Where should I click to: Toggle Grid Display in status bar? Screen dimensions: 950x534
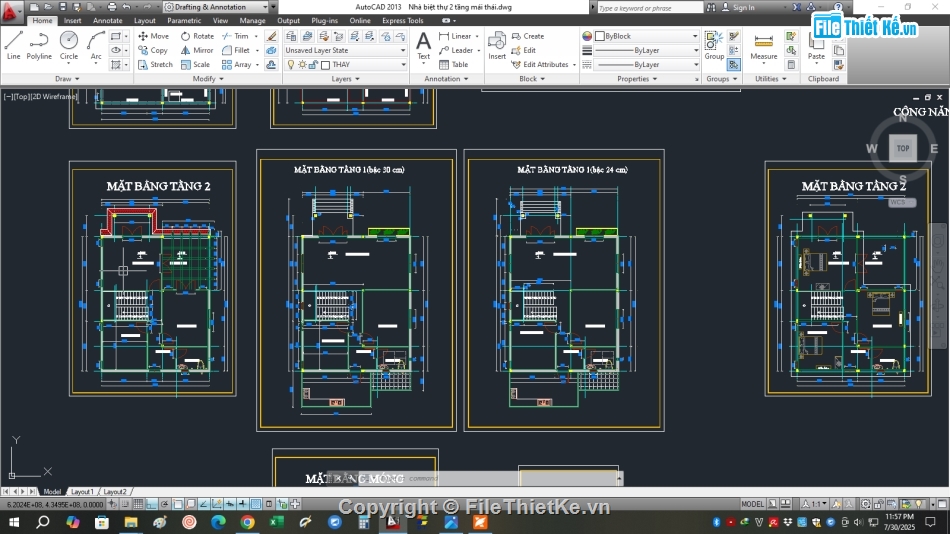138,504
